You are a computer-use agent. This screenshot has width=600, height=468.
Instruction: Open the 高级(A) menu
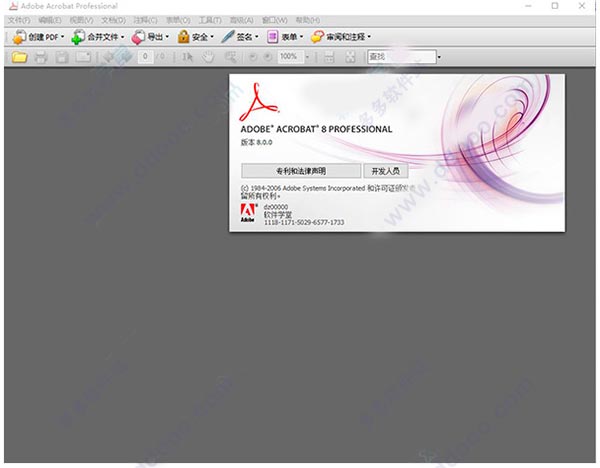point(241,20)
